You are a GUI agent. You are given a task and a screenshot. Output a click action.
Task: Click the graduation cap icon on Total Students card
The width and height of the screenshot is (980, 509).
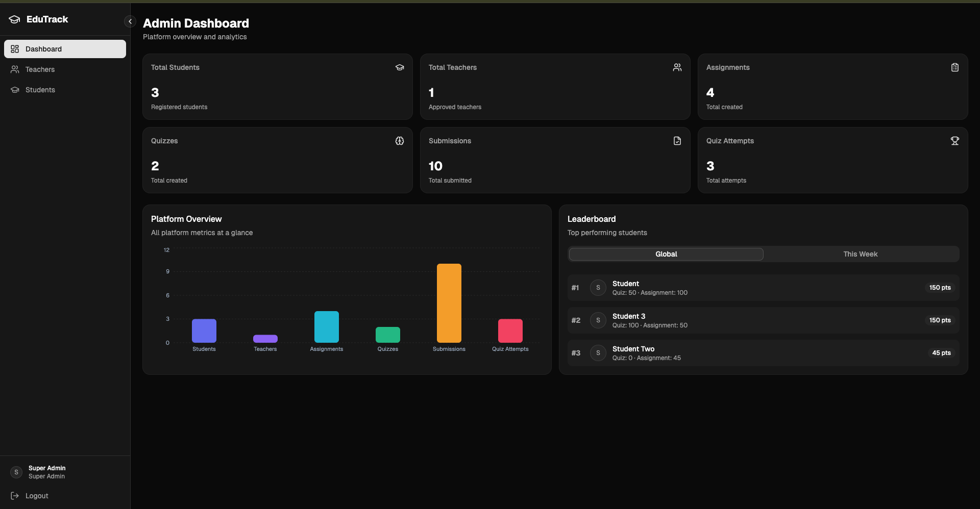pyautogui.click(x=400, y=67)
